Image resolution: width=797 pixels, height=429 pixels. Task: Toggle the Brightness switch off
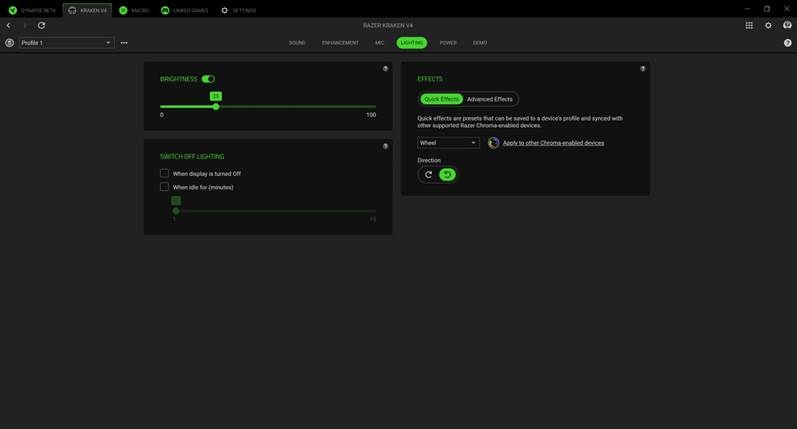point(208,79)
